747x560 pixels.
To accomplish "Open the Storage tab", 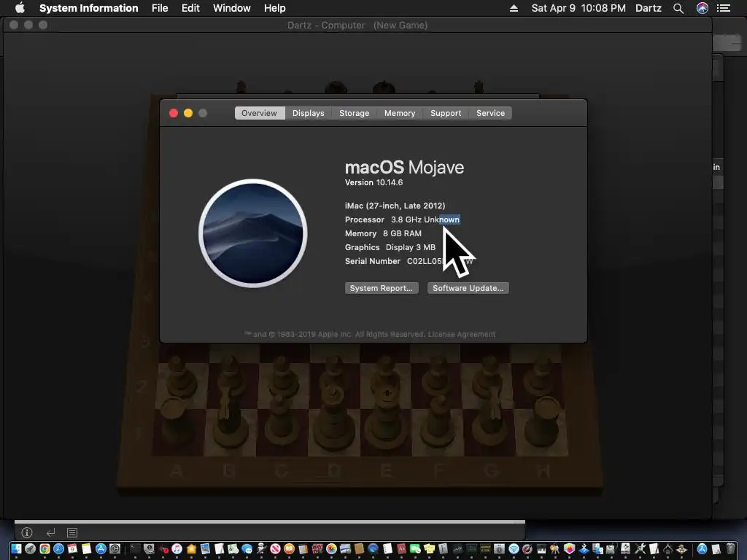I will (x=354, y=113).
